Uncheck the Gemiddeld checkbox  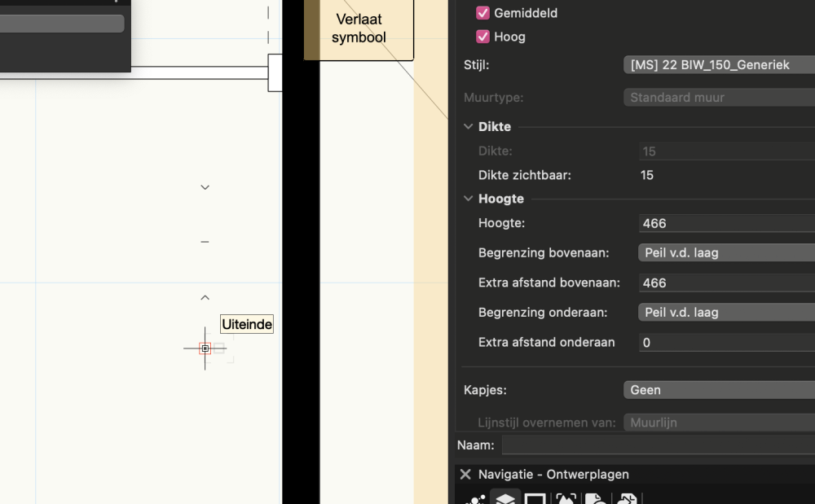coord(482,13)
